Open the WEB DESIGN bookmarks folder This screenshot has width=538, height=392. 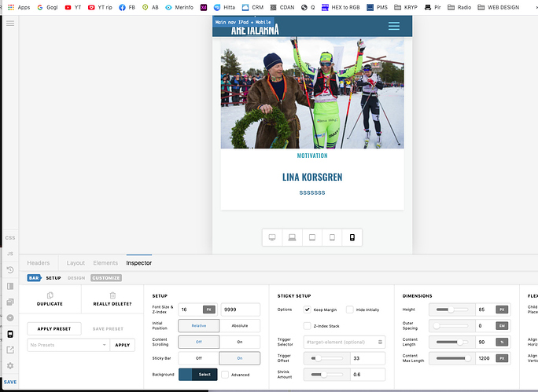[499, 7]
